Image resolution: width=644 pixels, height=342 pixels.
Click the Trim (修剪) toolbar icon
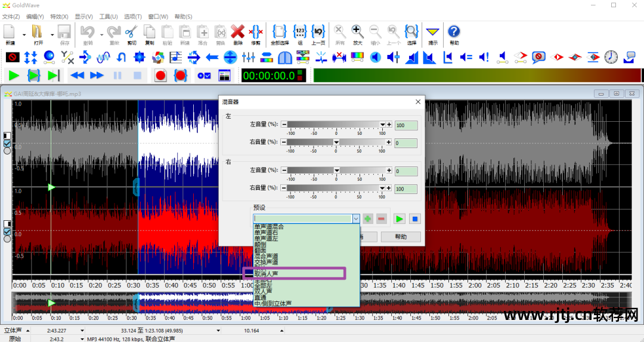pyautogui.click(x=256, y=32)
